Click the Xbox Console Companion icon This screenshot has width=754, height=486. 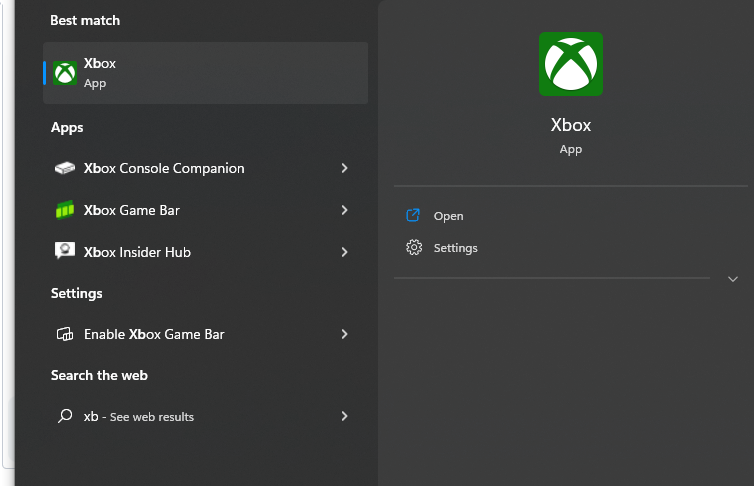point(65,168)
